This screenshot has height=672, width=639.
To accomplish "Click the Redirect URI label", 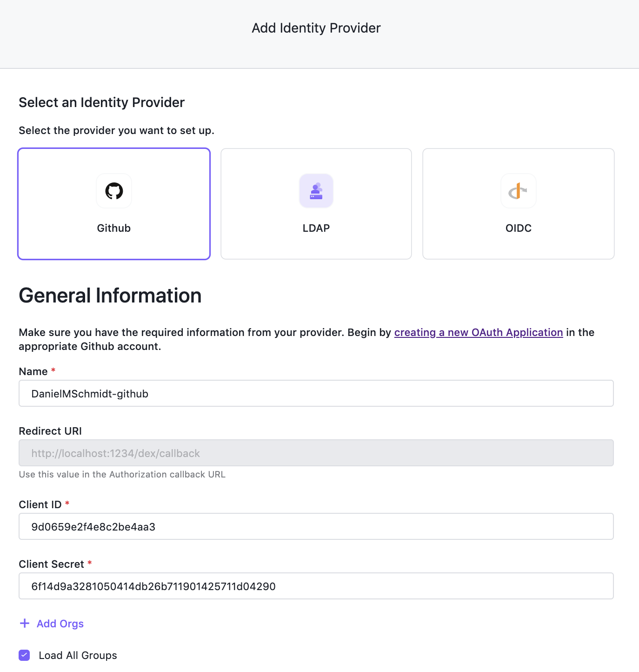I will pos(50,431).
